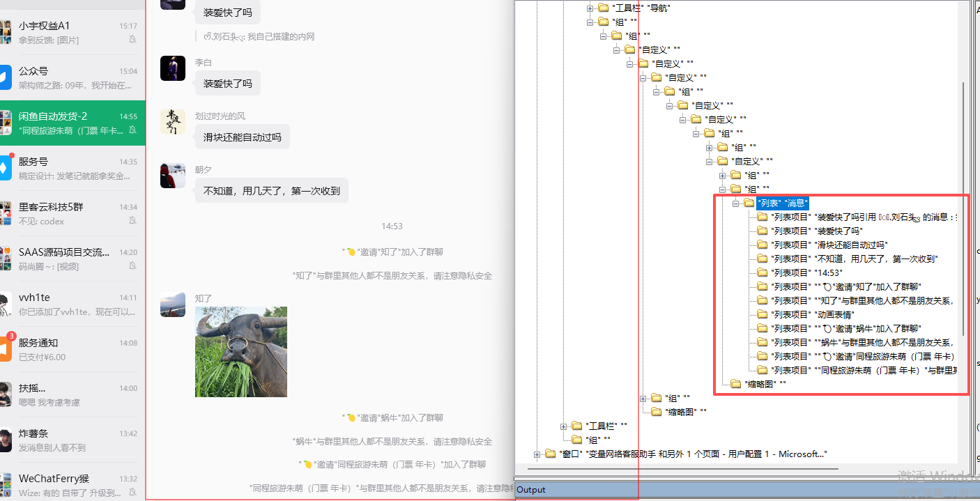Open the 扶摇 conversation

coord(72,394)
